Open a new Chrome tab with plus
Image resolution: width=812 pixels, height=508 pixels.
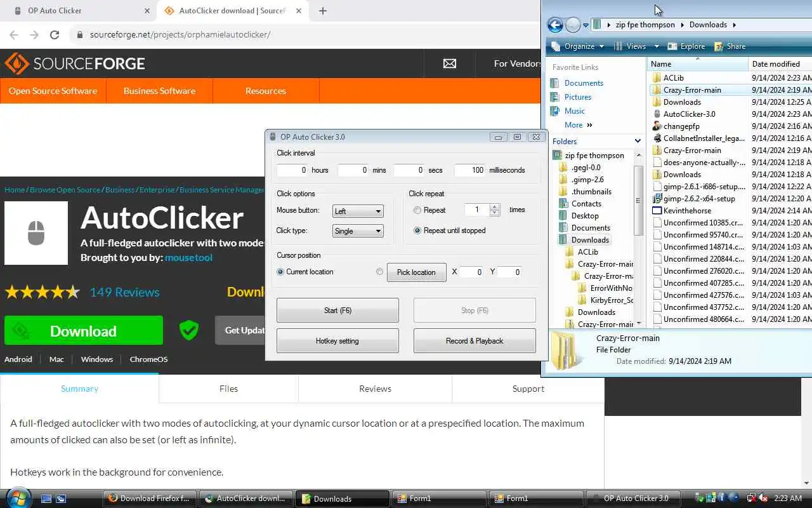322,11
